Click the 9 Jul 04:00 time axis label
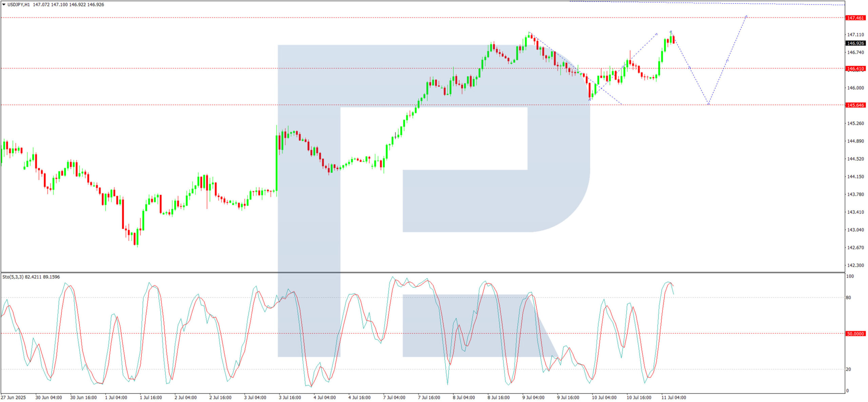868x402 pixels. 533,397
